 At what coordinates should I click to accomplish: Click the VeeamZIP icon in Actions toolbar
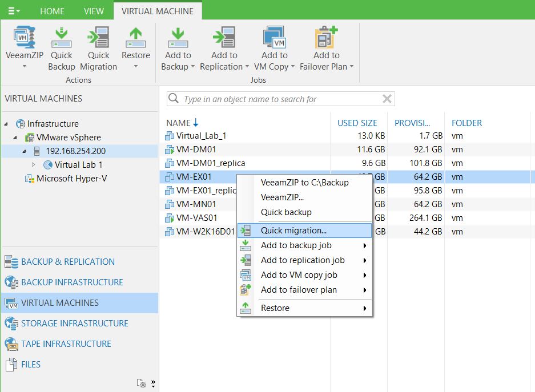pos(24,40)
